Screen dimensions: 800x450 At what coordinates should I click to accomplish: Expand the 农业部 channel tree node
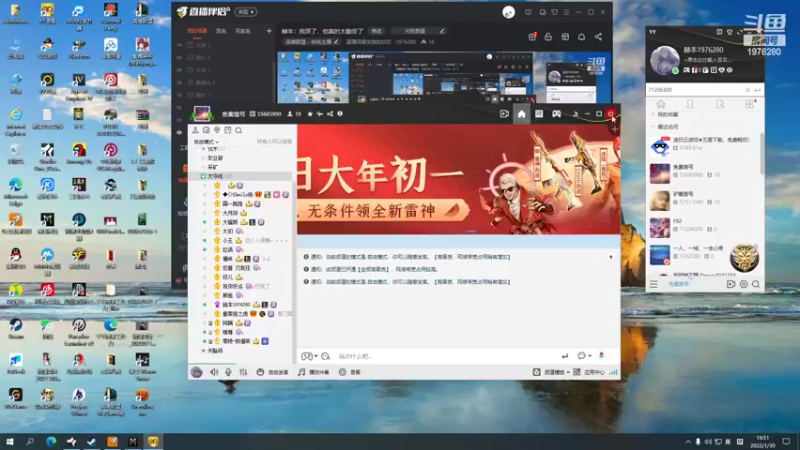tap(203, 158)
